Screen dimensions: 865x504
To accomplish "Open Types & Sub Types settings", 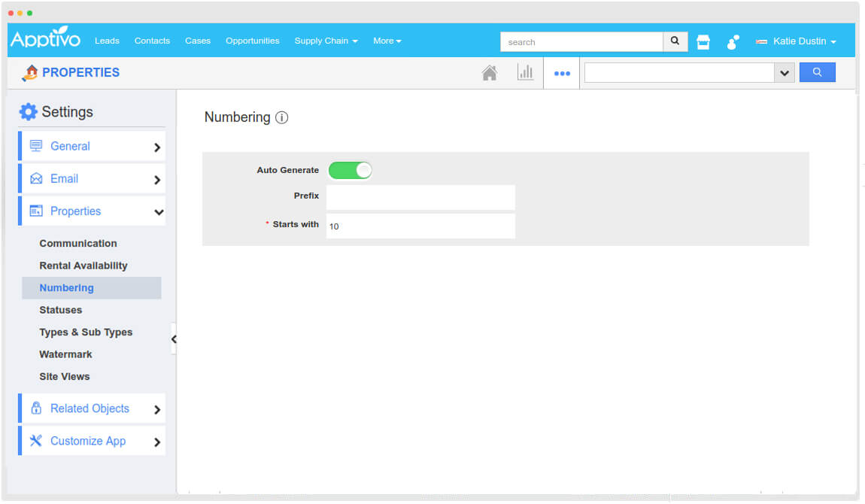I will pyautogui.click(x=86, y=332).
